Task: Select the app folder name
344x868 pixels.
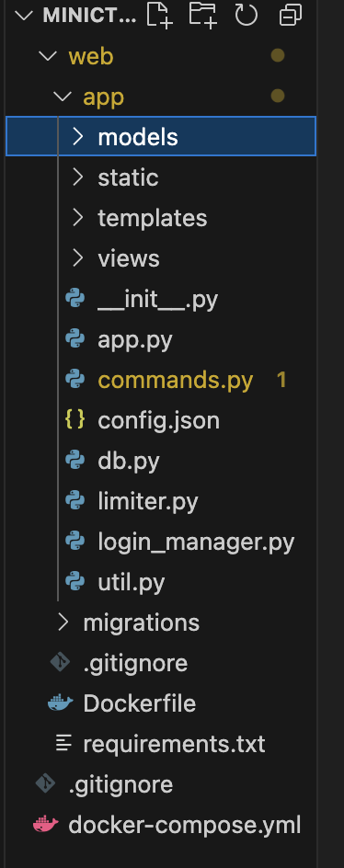Action: coord(104,98)
